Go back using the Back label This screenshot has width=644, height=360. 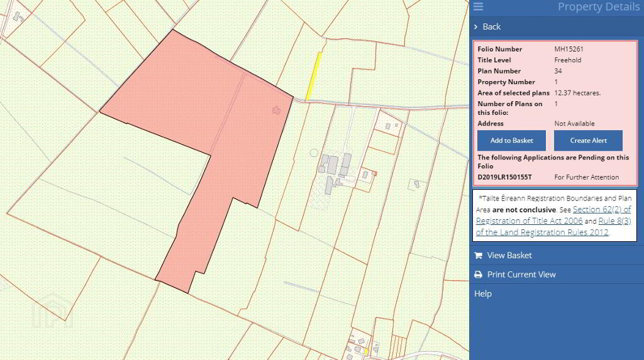point(492,26)
